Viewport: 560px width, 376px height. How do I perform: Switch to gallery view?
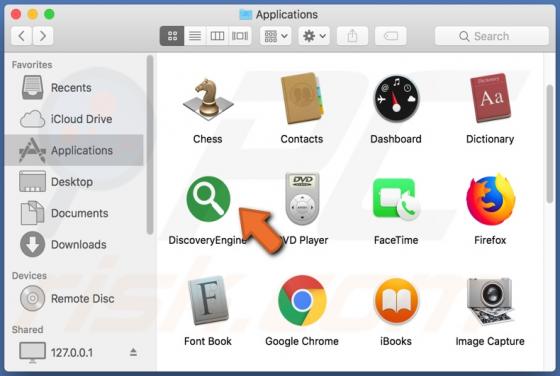pos(240,36)
